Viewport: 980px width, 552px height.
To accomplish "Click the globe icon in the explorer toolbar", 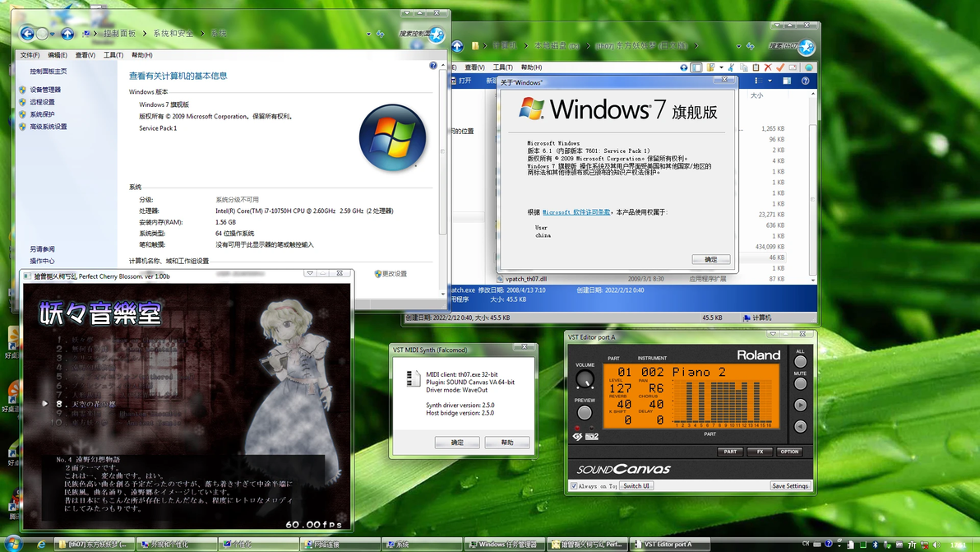I will point(809,67).
